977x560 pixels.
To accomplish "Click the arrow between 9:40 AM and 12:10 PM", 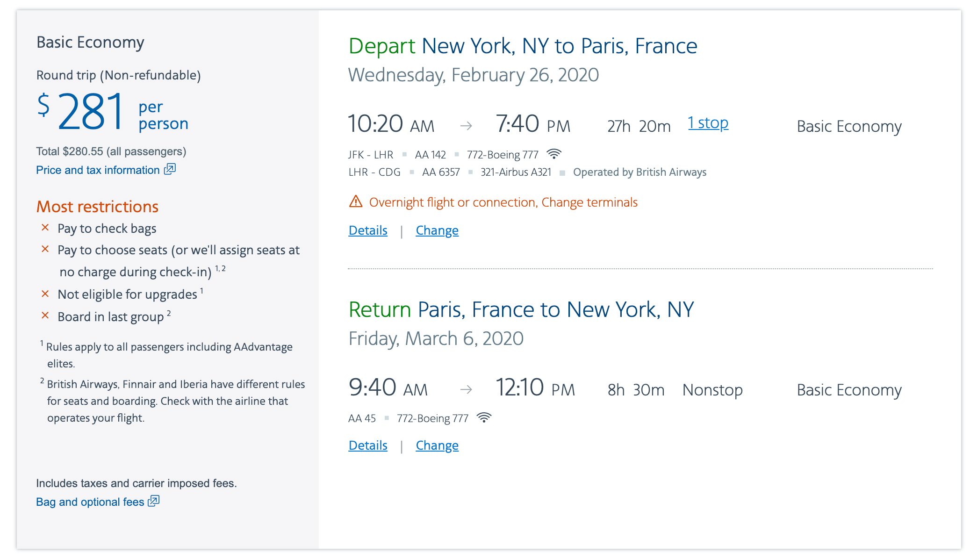I will [466, 389].
